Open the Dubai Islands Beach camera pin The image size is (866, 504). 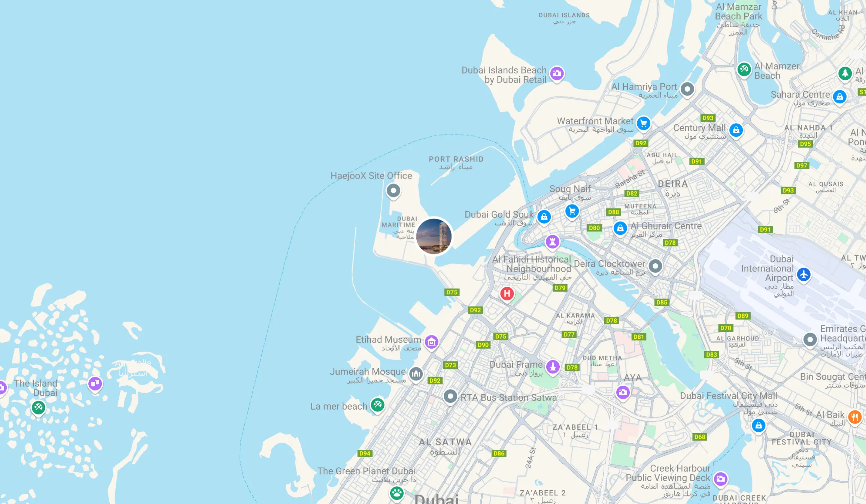557,73
